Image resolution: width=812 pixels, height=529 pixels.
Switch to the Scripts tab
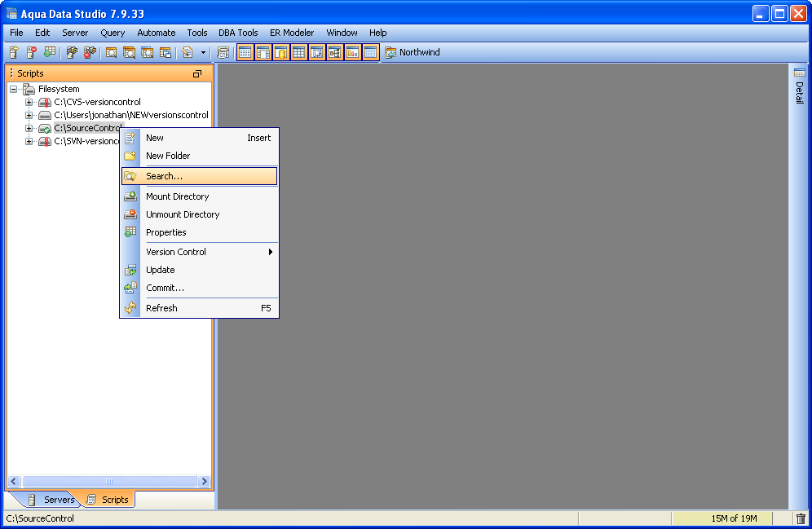[108, 500]
